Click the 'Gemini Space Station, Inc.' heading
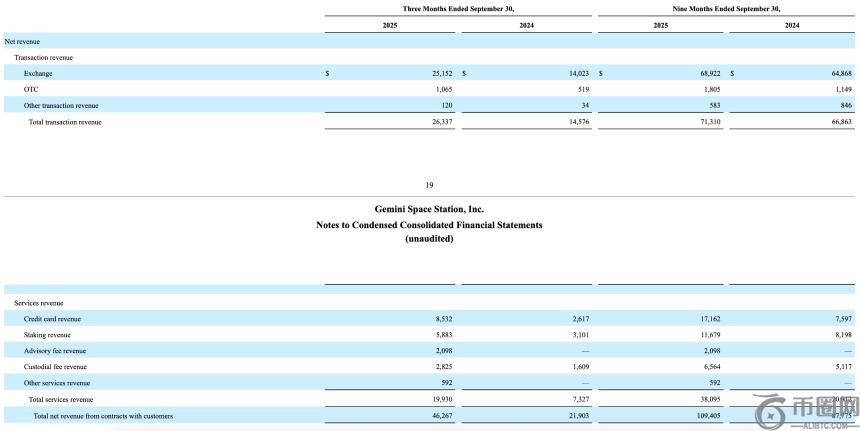 tap(429, 209)
